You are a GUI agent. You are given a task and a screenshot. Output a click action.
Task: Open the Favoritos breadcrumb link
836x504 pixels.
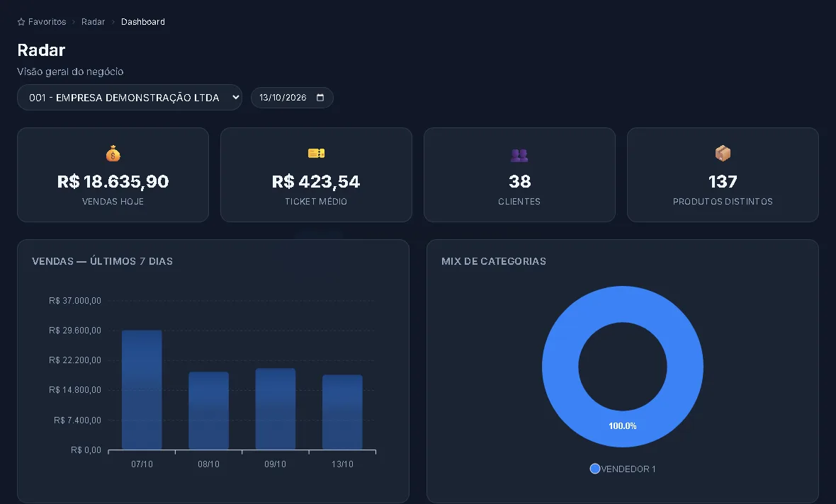pyautogui.click(x=47, y=22)
